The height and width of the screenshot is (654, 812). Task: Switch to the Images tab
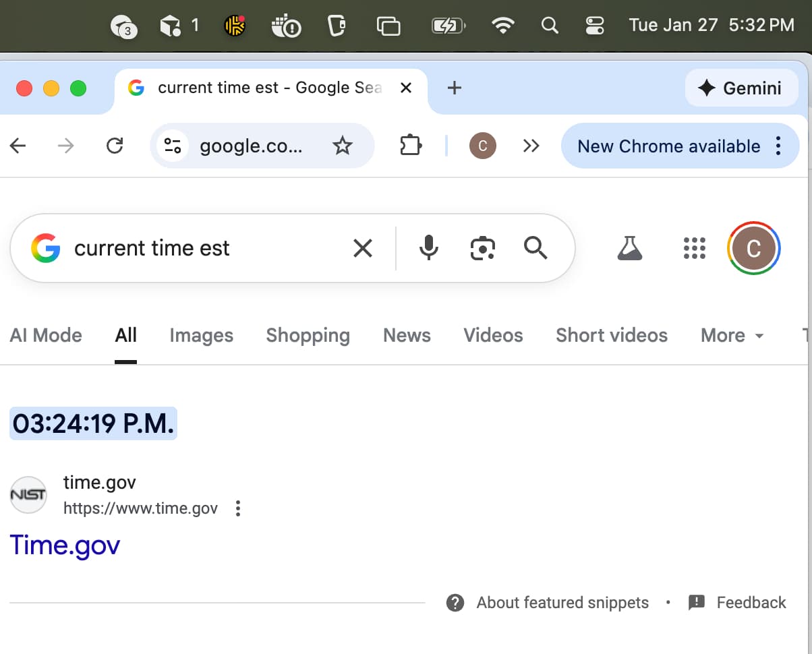[x=201, y=335]
